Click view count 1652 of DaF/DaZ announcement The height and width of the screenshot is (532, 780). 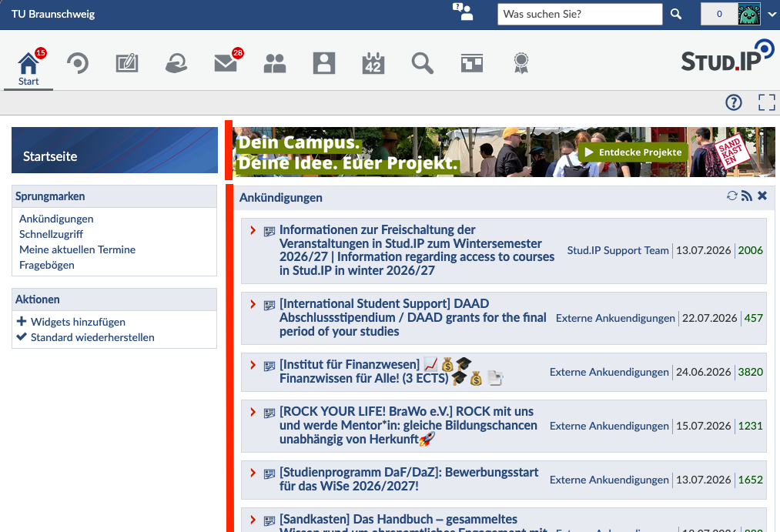coord(750,480)
